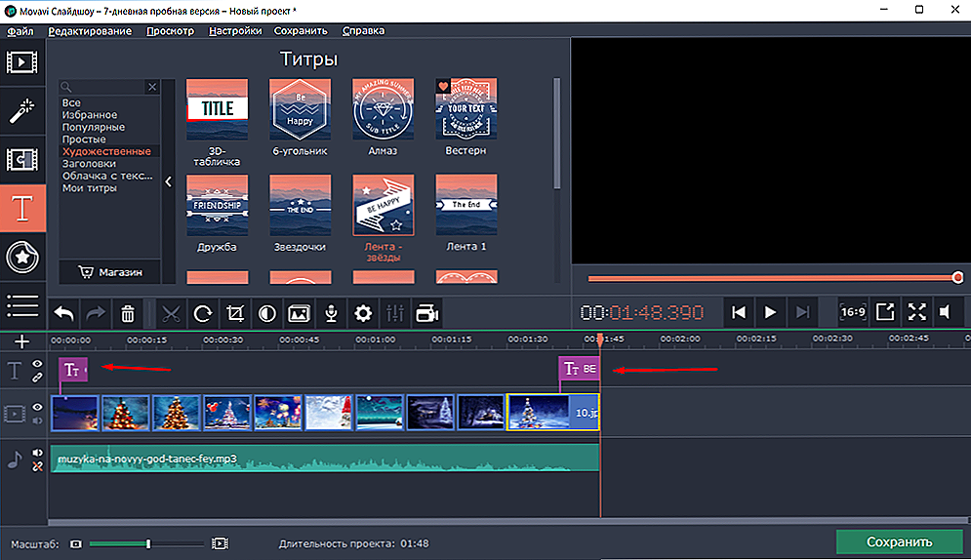Open the Import media tab
This screenshot has height=560, width=971.
22,62
